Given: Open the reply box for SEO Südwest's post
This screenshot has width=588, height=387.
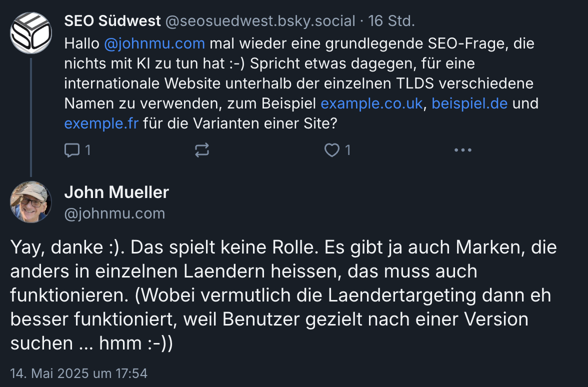Looking at the screenshot, I should pos(72,149).
